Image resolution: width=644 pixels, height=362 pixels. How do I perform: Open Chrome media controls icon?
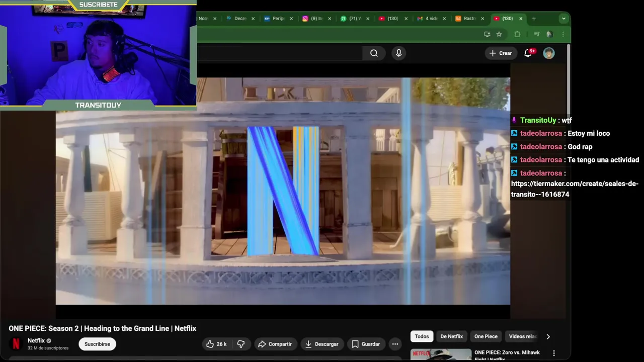coord(536,34)
